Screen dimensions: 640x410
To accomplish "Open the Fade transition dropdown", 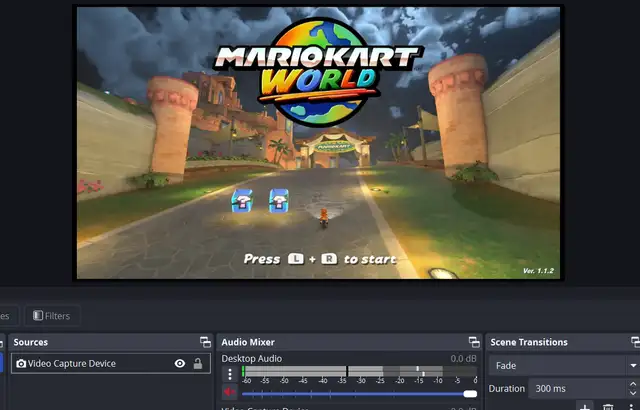I will [x=564, y=366].
